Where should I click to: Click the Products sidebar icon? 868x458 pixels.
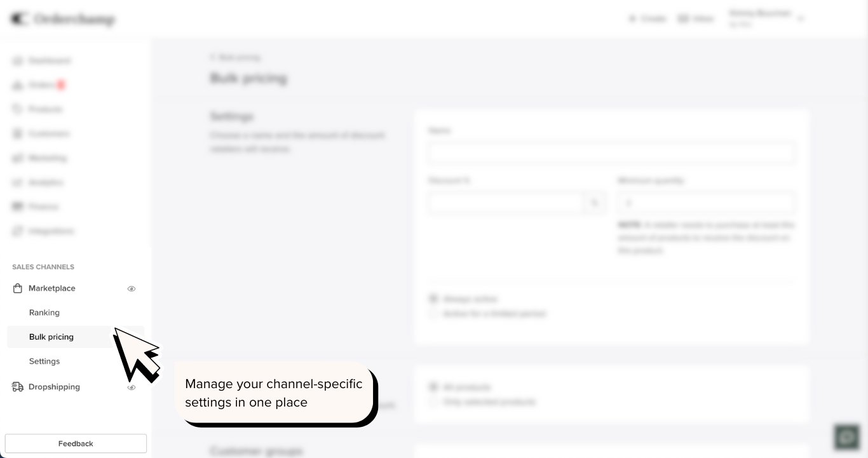(x=17, y=109)
